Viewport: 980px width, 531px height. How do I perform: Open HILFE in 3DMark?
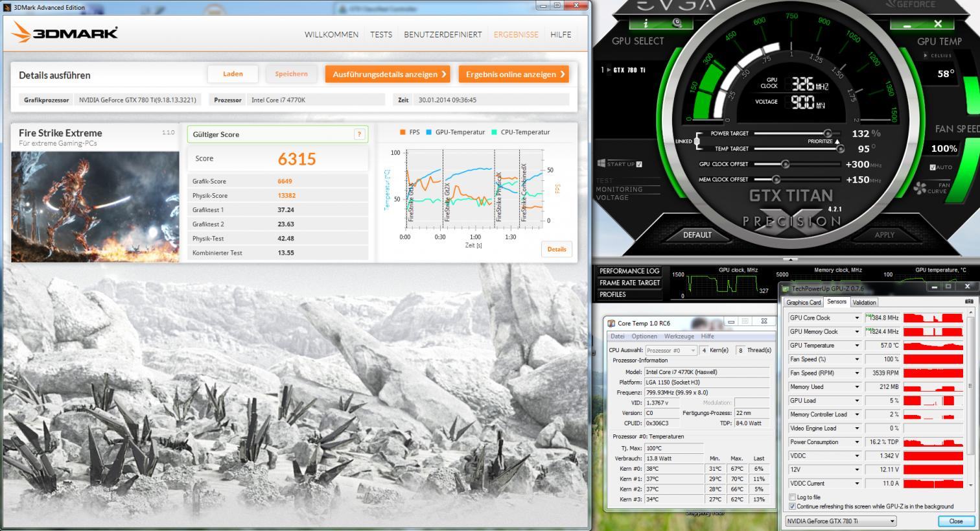[x=561, y=34]
